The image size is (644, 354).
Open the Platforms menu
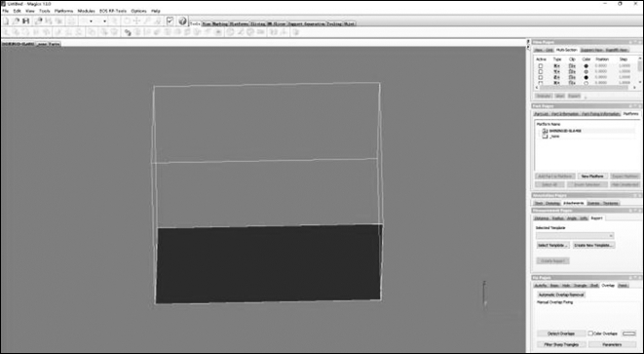coord(63,11)
